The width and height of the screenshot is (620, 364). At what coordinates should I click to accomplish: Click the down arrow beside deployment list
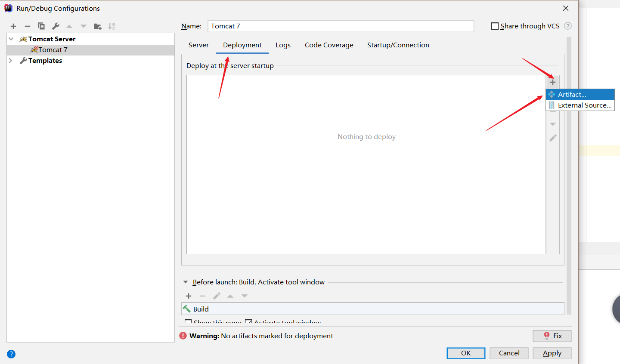pos(553,124)
